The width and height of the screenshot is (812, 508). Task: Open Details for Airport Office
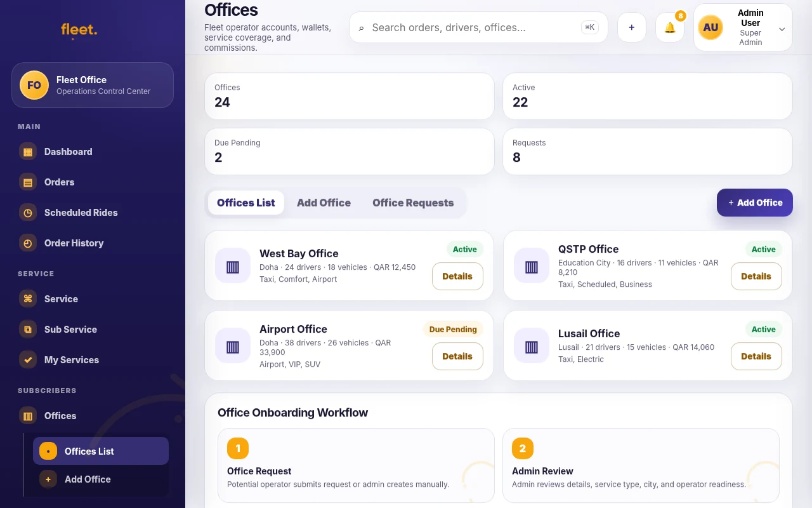coord(457,356)
